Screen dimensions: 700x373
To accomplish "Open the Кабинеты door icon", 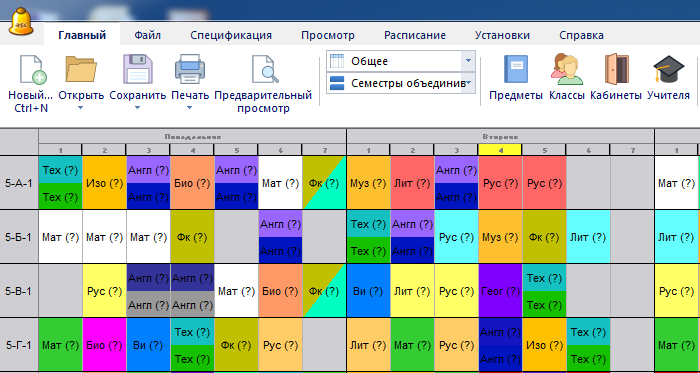I will coord(616,69).
